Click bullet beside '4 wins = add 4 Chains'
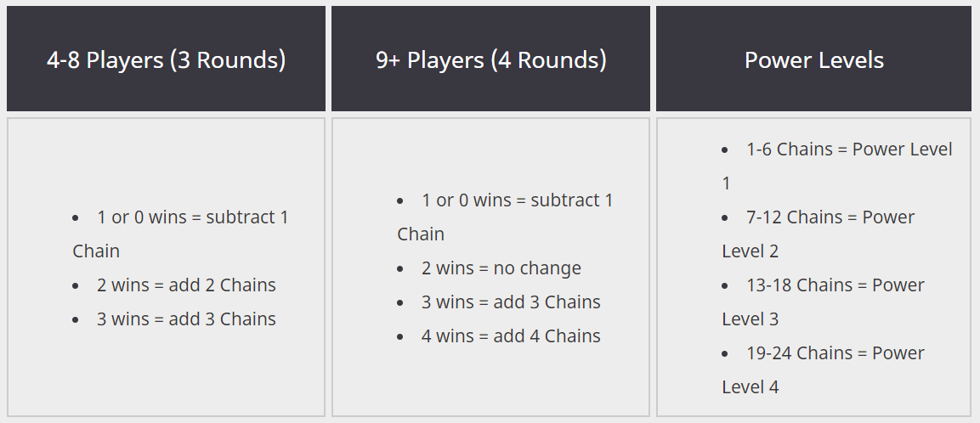The height and width of the screenshot is (423, 980). [x=400, y=336]
